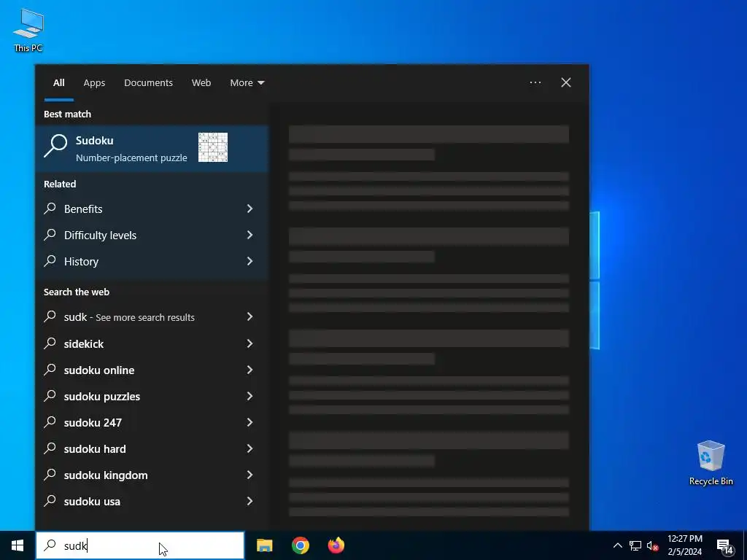
Task: Select the Recycle Bin desktop icon
Action: point(711,462)
